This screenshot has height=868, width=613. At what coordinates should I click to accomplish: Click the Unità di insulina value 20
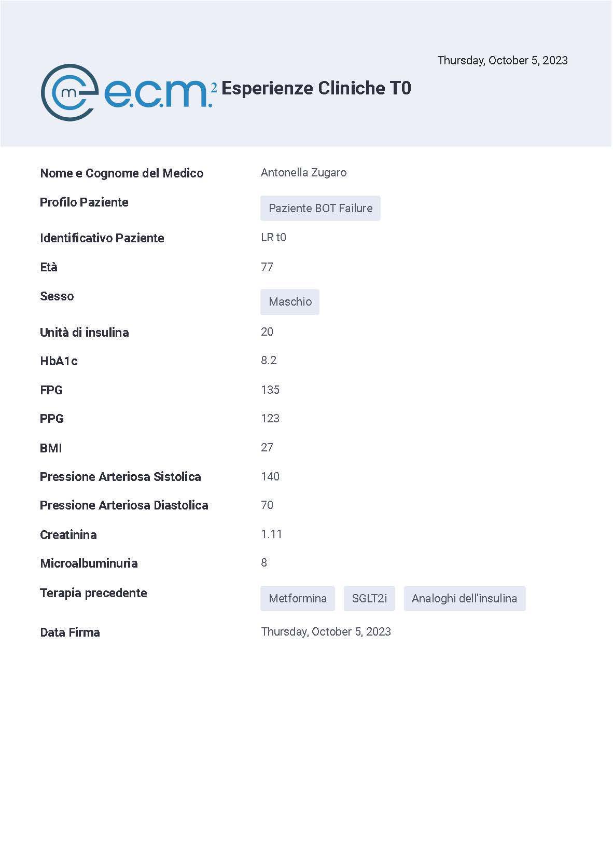point(267,332)
